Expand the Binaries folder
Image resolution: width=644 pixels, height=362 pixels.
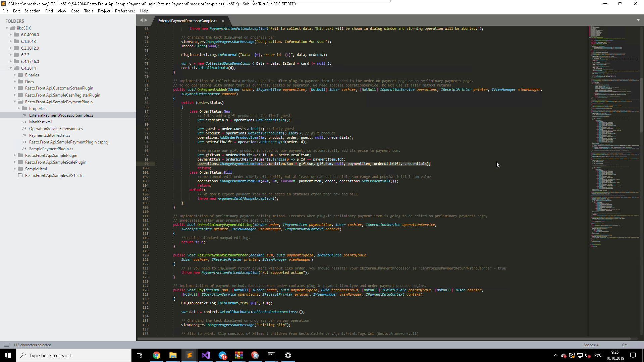coord(14,75)
